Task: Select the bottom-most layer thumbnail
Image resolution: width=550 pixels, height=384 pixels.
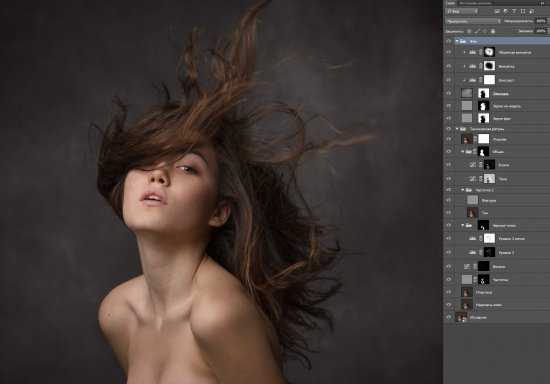Action: click(x=461, y=317)
